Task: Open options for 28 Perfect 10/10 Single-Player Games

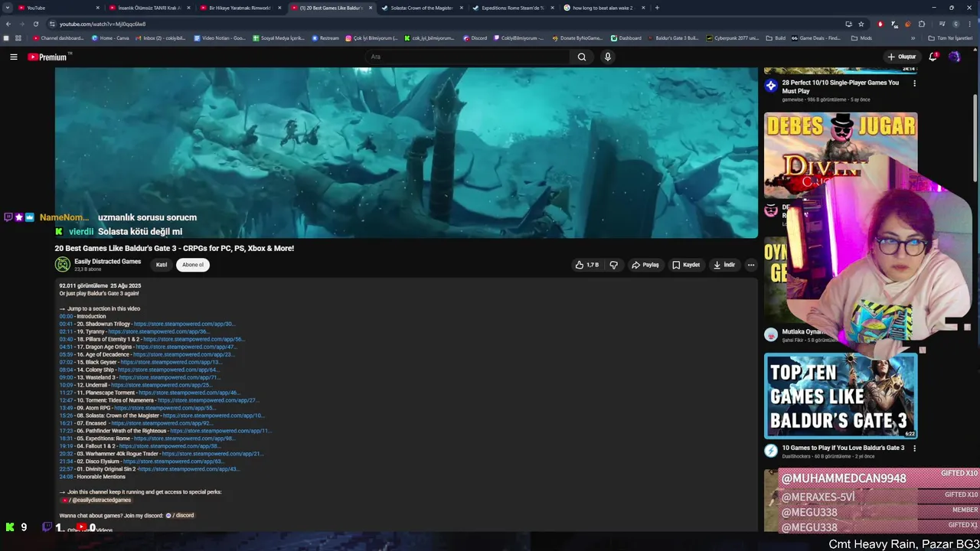Action: click(914, 83)
